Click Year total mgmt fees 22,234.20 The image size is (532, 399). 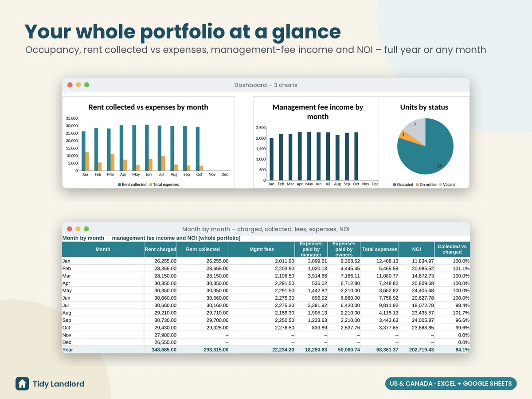tap(262, 349)
